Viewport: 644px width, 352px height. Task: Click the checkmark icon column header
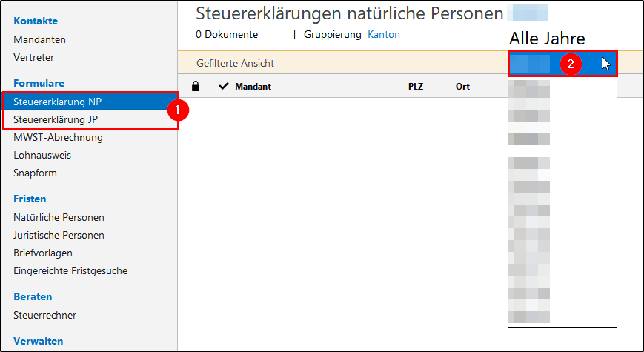click(224, 87)
